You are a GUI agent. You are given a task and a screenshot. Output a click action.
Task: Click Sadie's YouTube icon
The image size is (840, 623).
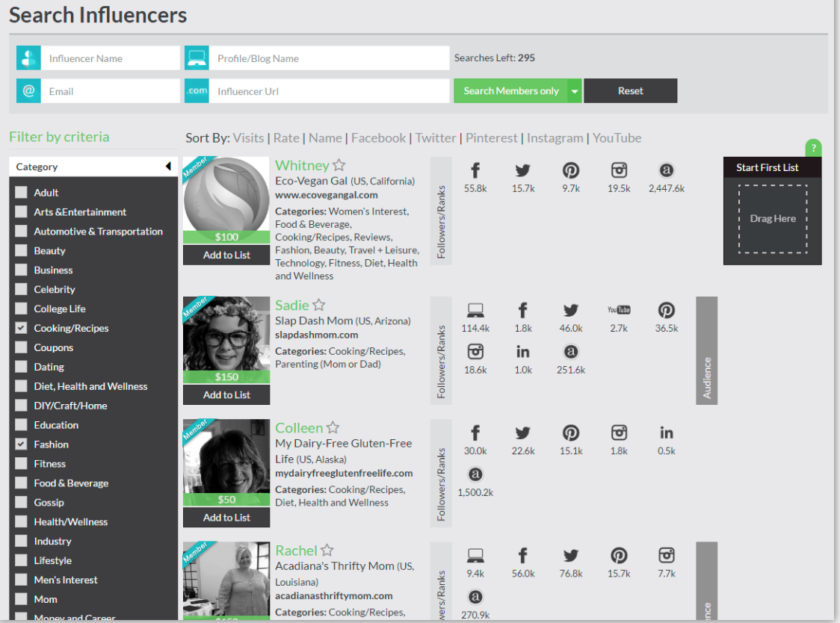pyautogui.click(x=619, y=310)
